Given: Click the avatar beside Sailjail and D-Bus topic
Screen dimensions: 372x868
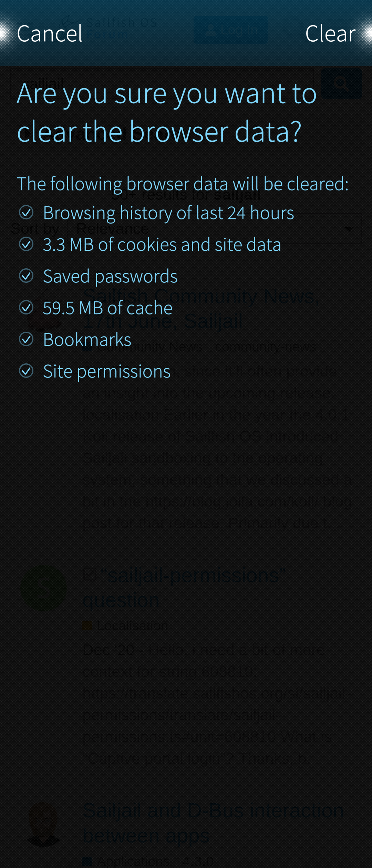Looking at the screenshot, I should [x=44, y=824].
